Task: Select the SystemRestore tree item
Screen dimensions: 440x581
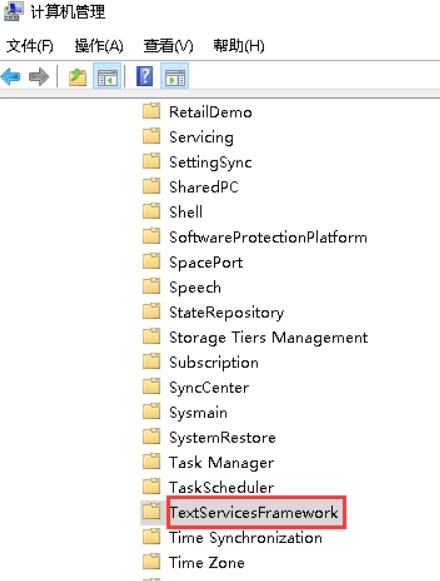Action: tap(222, 438)
